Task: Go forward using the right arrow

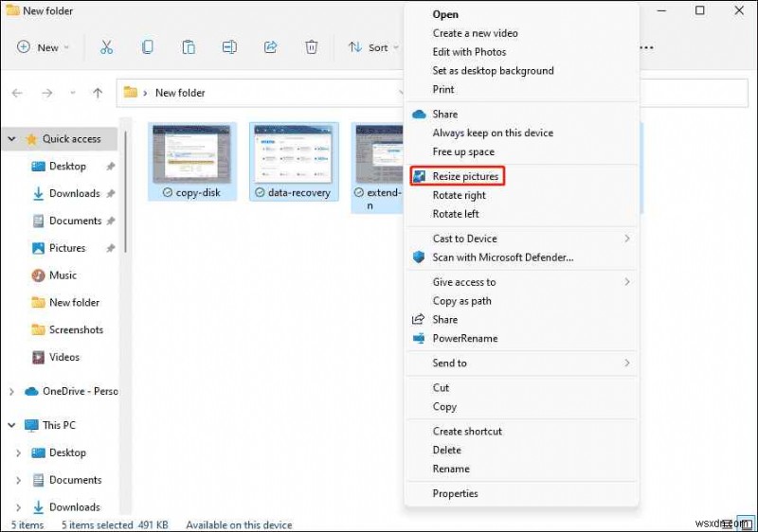Action: (46, 93)
